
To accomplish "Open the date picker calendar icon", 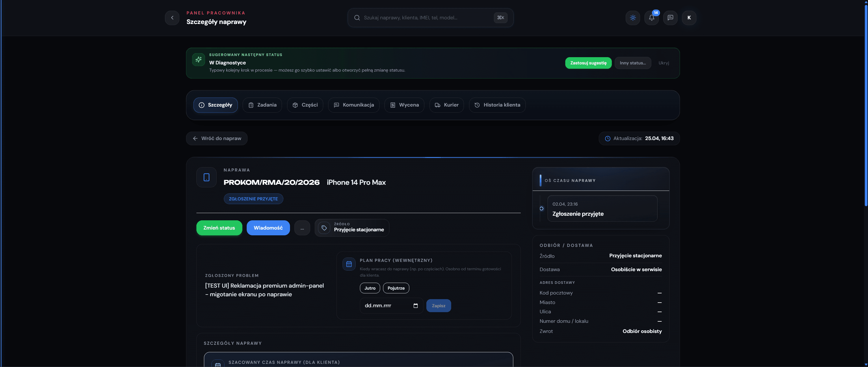I will tap(415, 306).
